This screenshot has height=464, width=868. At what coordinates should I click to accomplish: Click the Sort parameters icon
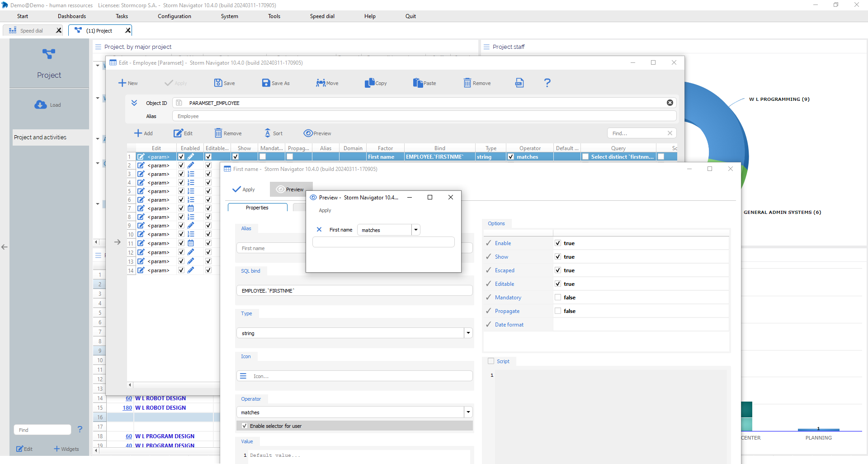[268, 133]
